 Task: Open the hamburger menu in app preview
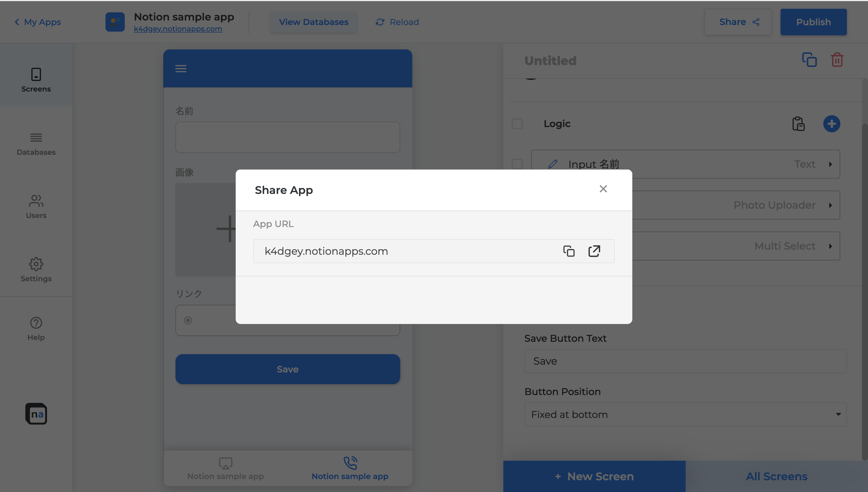181,69
